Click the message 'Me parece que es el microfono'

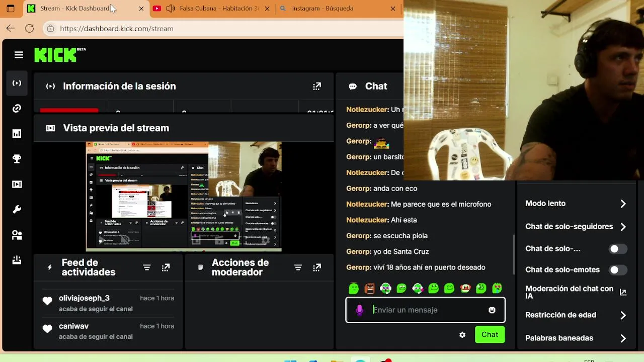point(441,204)
